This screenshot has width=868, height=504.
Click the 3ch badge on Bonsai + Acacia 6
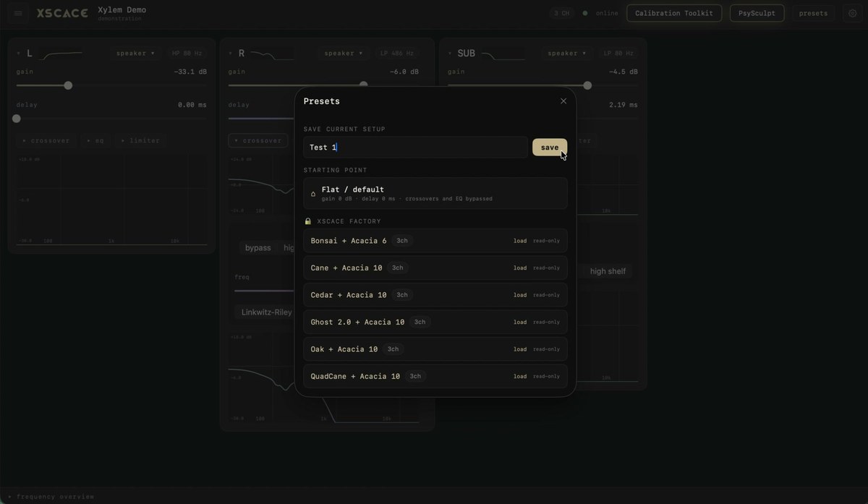pos(402,241)
